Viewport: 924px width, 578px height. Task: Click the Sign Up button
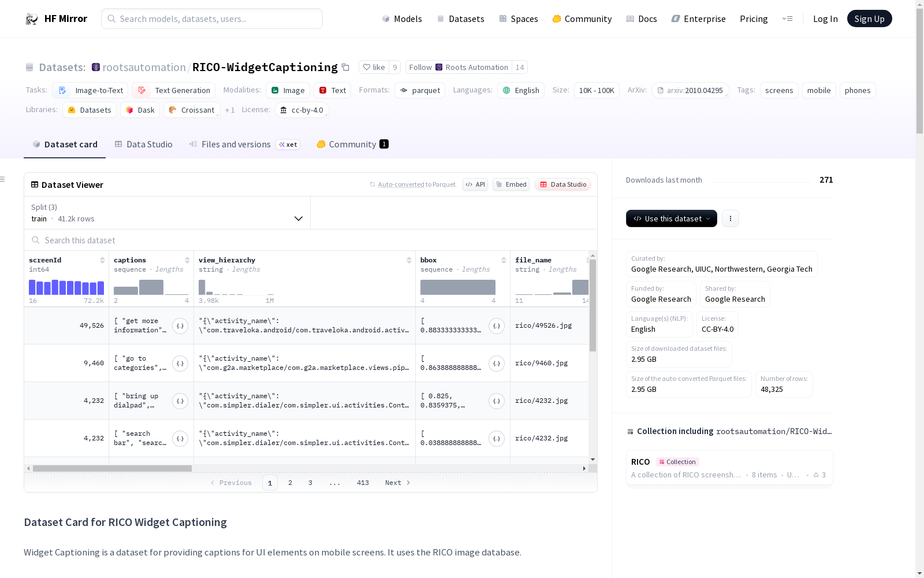[x=870, y=18]
